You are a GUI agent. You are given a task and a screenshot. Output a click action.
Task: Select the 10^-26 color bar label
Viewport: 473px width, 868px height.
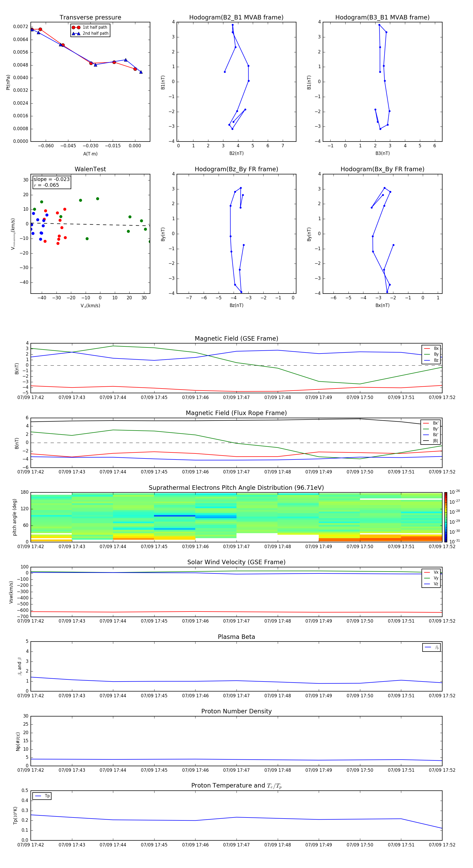coord(455,492)
